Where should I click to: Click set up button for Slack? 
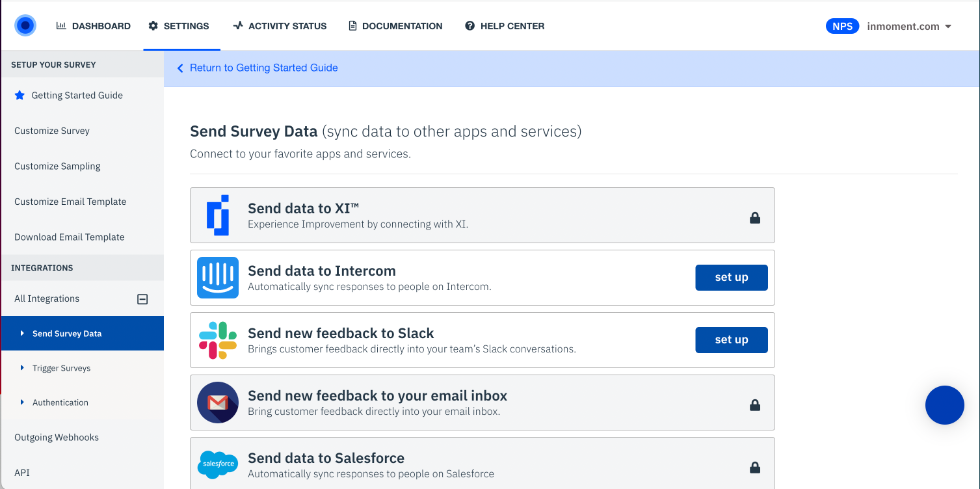(x=732, y=340)
